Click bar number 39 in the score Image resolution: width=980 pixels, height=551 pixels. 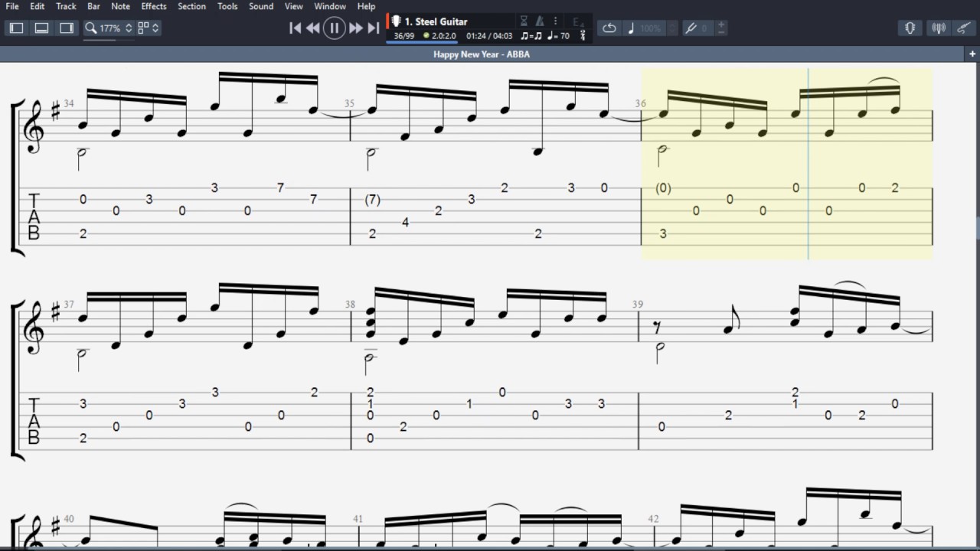[x=638, y=305]
